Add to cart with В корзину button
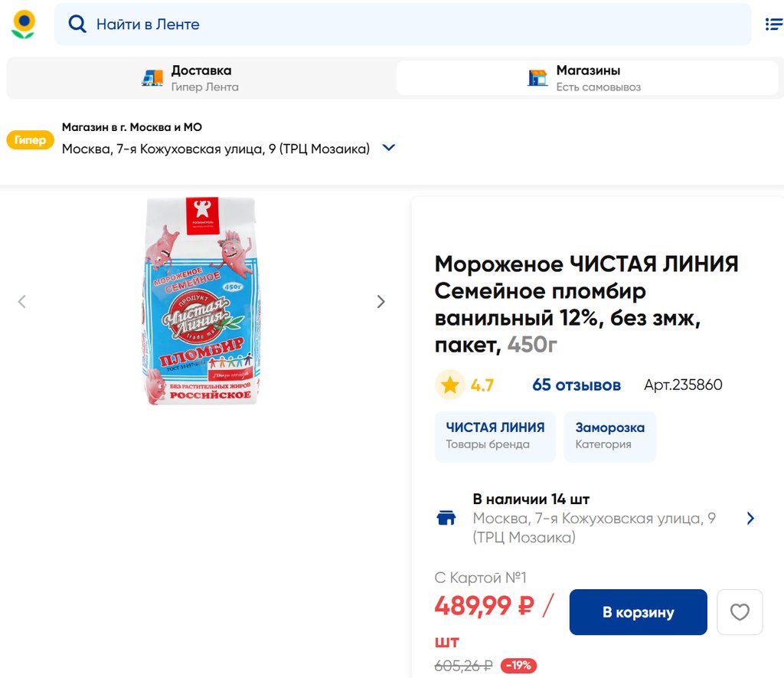 [x=638, y=612]
